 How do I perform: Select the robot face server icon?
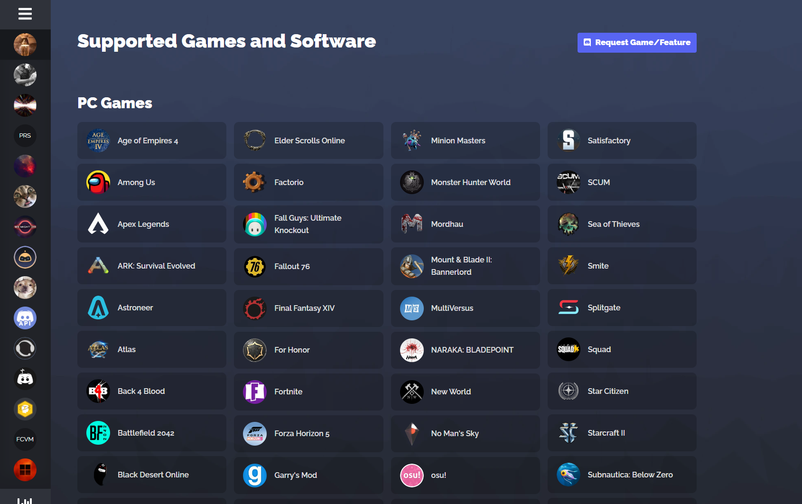click(25, 257)
